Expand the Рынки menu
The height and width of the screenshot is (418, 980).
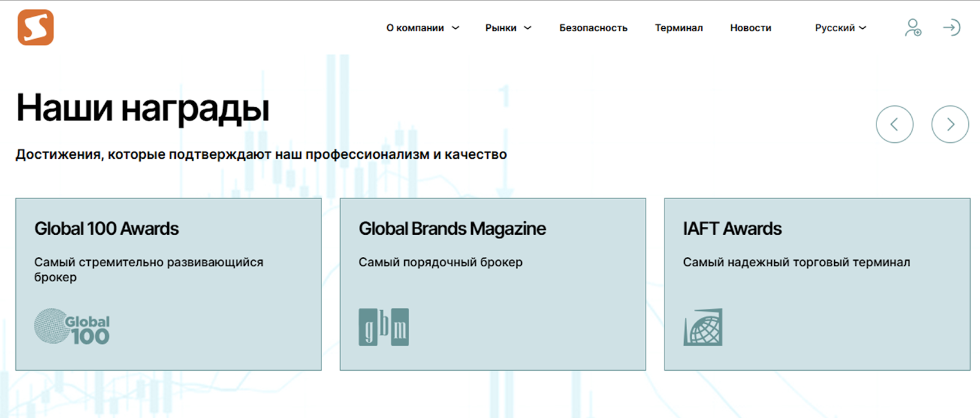(508, 28)
